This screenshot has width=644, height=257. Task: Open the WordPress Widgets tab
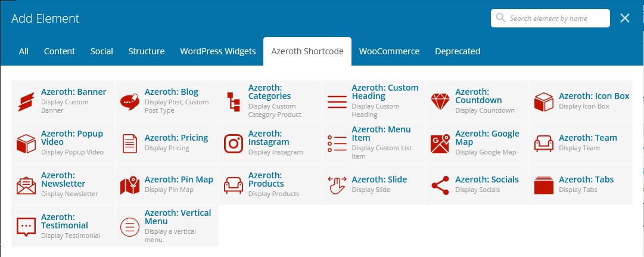(217, 51)
